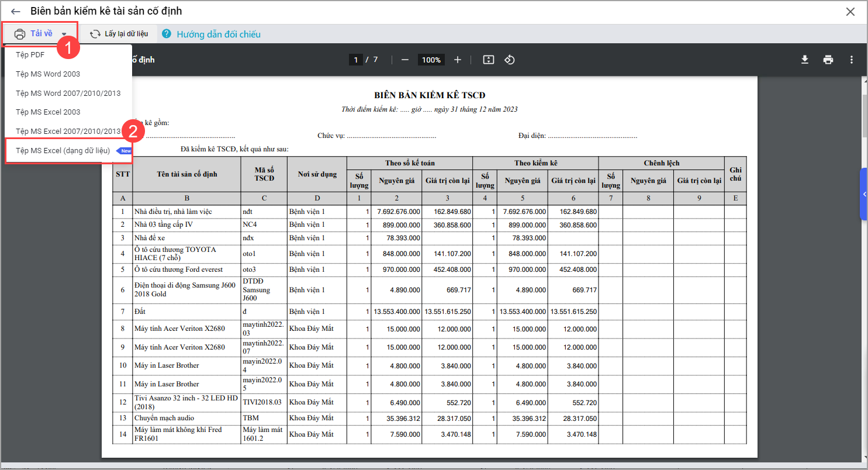This screenshot has width=868, height=470.
Task: Click the page number input field
Action: (x=355, y=60)
